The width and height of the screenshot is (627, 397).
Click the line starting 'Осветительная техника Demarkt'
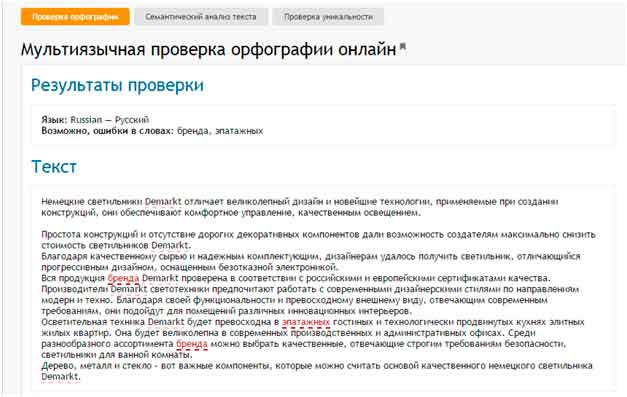point(313,322)
